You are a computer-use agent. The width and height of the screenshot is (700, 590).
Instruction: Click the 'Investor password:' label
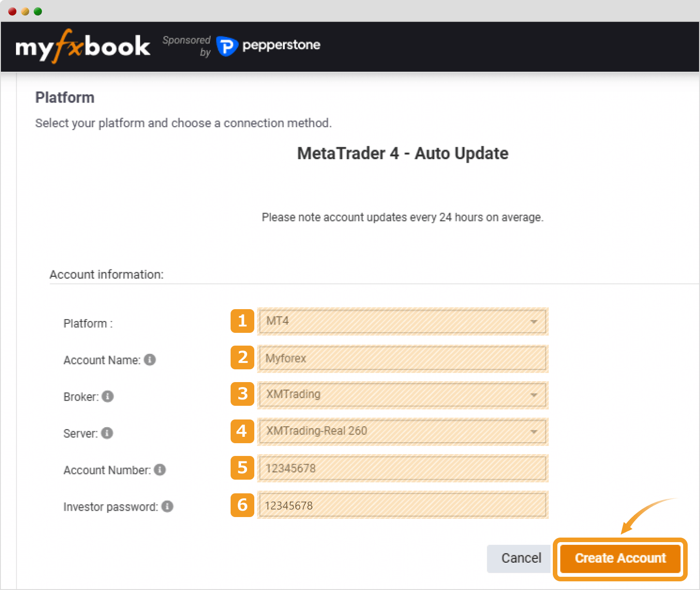click(111, 507)
